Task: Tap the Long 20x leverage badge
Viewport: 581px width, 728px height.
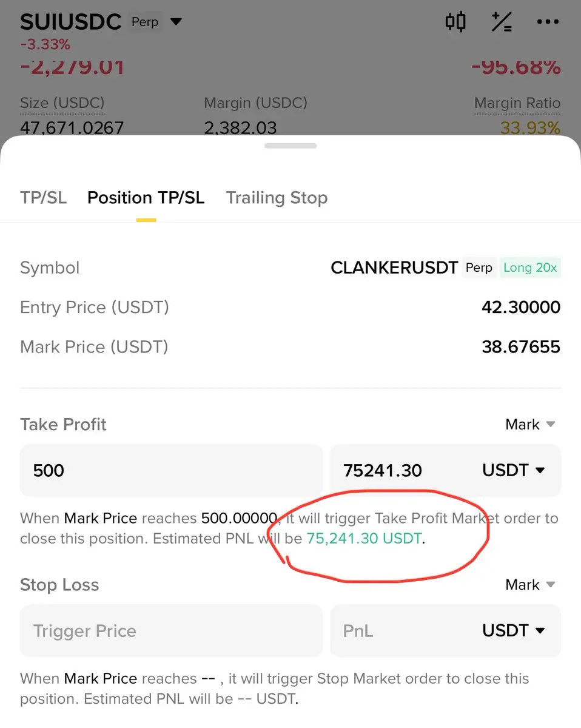Action: point(530,268)
